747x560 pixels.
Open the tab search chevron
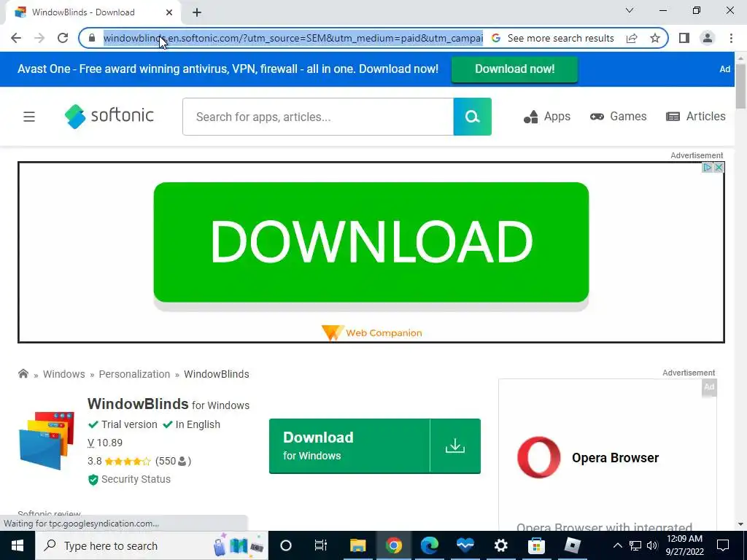(x=630, y=10)
